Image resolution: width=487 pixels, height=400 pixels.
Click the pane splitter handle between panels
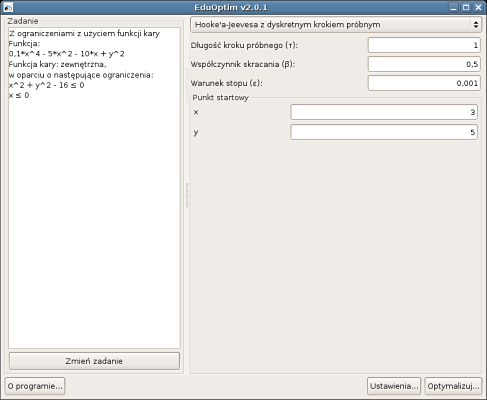tap(187, 195)
